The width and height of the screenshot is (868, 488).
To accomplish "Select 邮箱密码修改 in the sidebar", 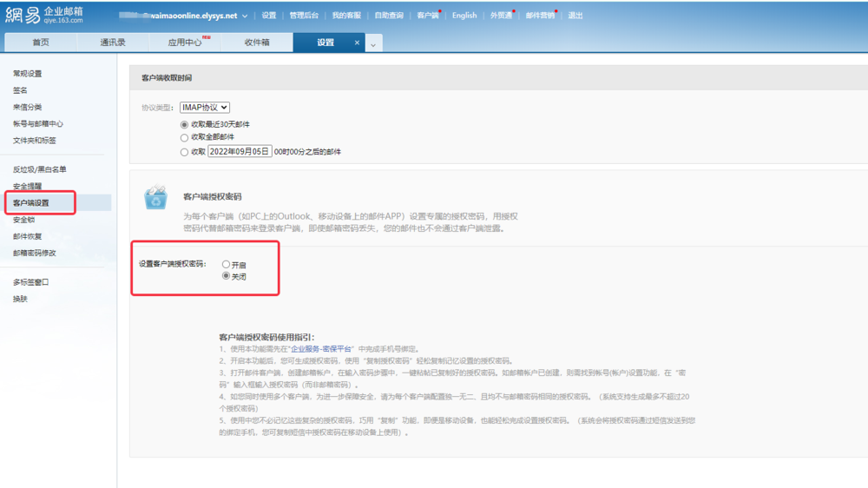I will pos(34,254).
